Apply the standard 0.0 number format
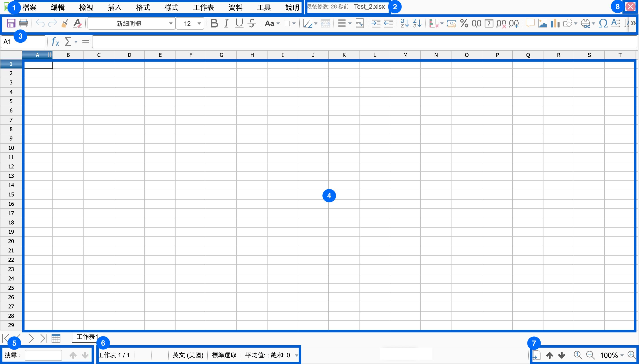This screenshot has height=364, width=639. click(x=476, y=23)
